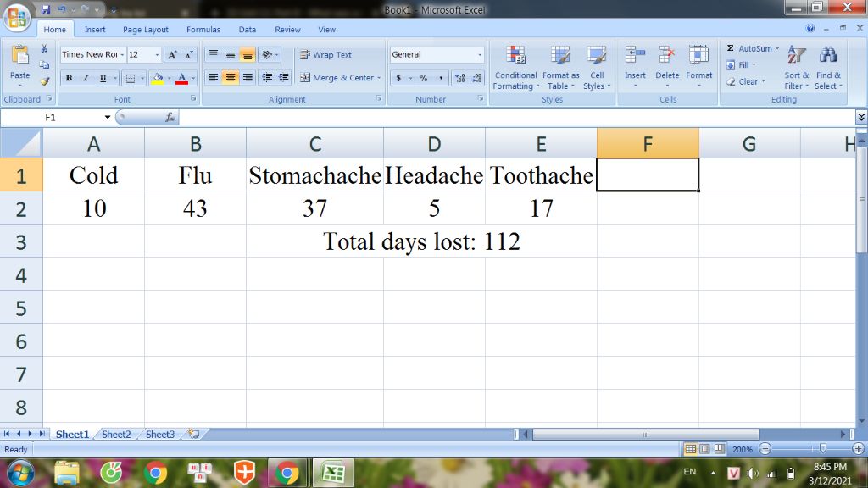Toggle Wrap Text on selected cell
The image size is (868, 488).
325,54
